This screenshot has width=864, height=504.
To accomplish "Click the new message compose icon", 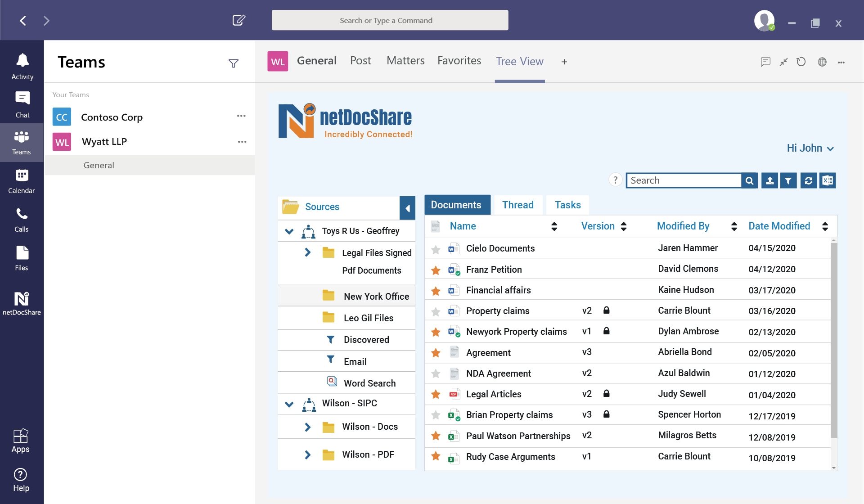I will click(239, 20).
